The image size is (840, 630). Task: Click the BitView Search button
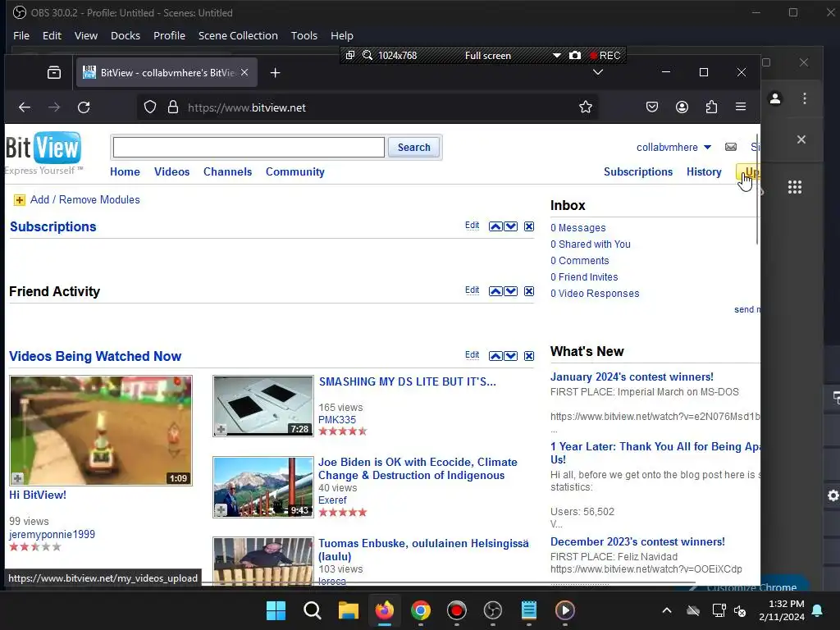point(413,148)
